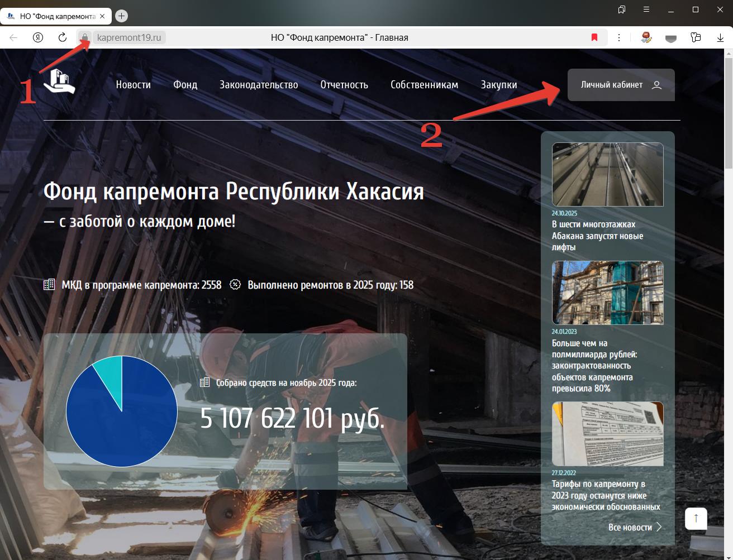Go to the Собственникам section
The width and height of the screenshot is (733, 560).
click(424, 85)
